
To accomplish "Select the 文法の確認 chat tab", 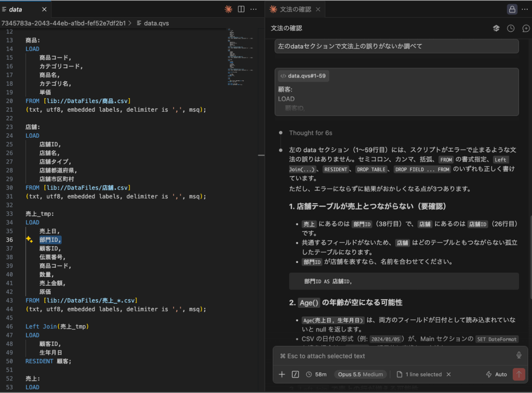I will click(295, 9).
